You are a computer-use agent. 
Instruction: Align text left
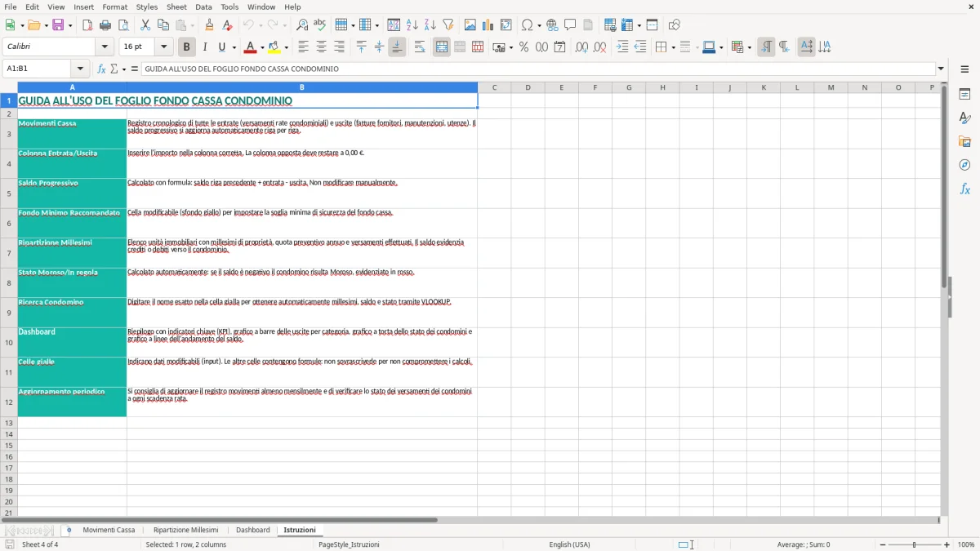tap(304, 47)
